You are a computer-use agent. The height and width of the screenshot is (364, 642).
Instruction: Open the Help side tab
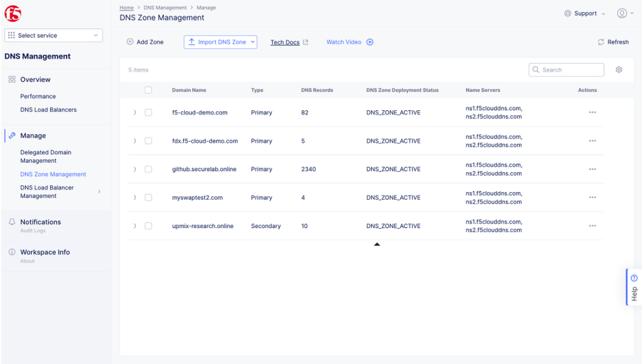coord(633,287)
